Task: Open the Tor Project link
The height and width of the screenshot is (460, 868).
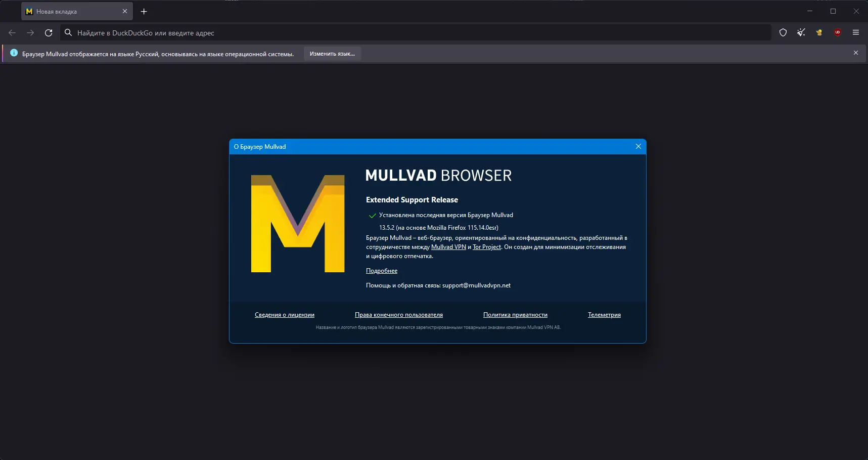Action: click(x=487, y=247)
